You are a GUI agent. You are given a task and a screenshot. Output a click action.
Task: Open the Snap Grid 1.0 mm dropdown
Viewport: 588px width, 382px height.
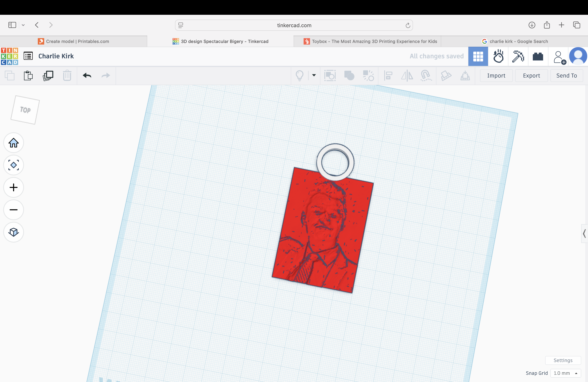[x=566, y=373]
